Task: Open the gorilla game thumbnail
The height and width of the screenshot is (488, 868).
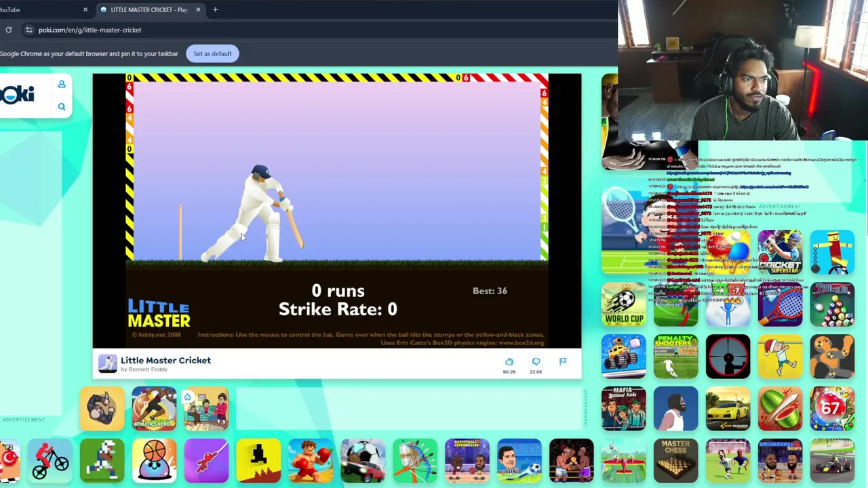Action: [102, 409]
